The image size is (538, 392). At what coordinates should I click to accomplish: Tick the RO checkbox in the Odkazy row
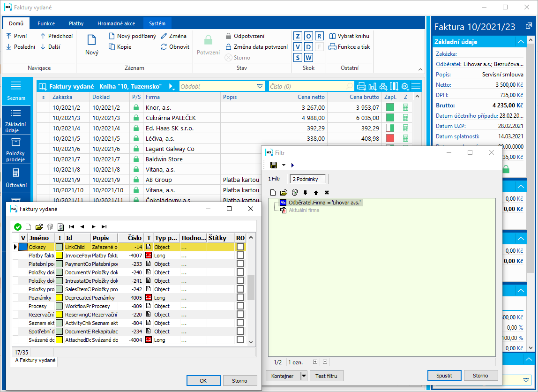click(240, 247)
